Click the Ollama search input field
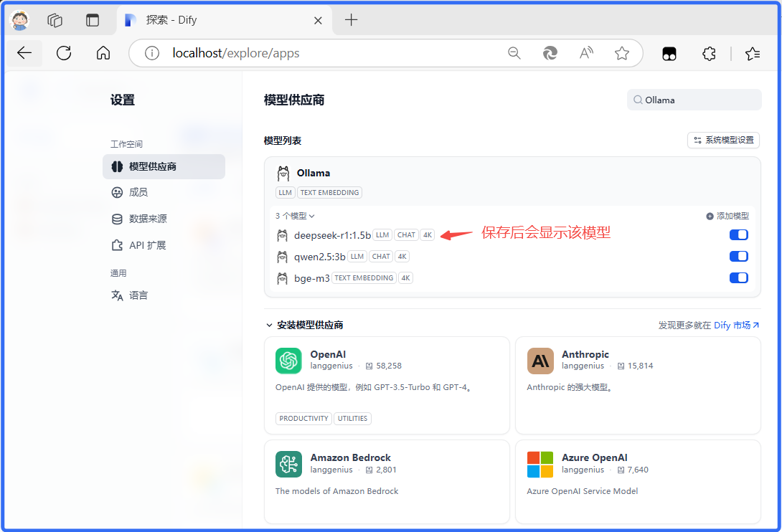Screen dimensions: 782x532 coord(694,100)
